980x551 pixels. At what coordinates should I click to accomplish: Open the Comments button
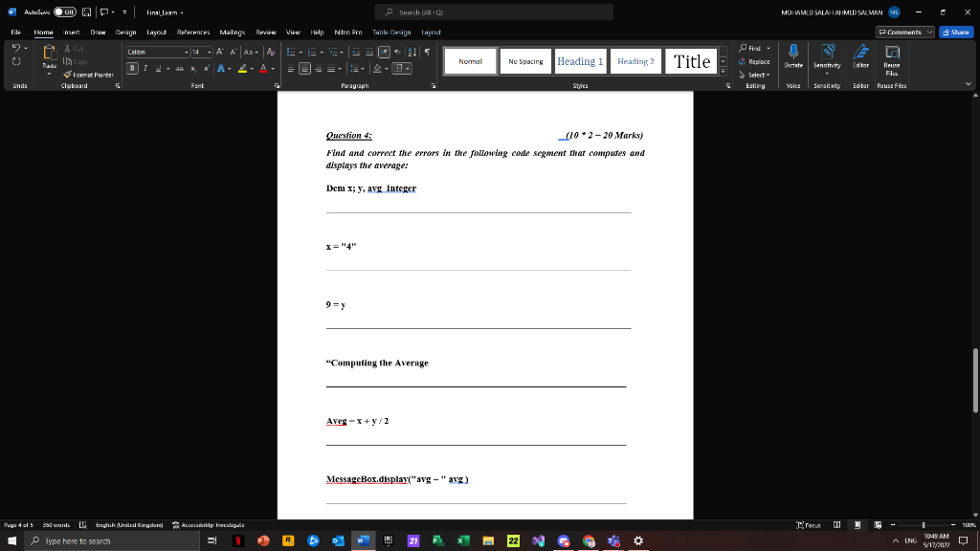tap(904, 32)
